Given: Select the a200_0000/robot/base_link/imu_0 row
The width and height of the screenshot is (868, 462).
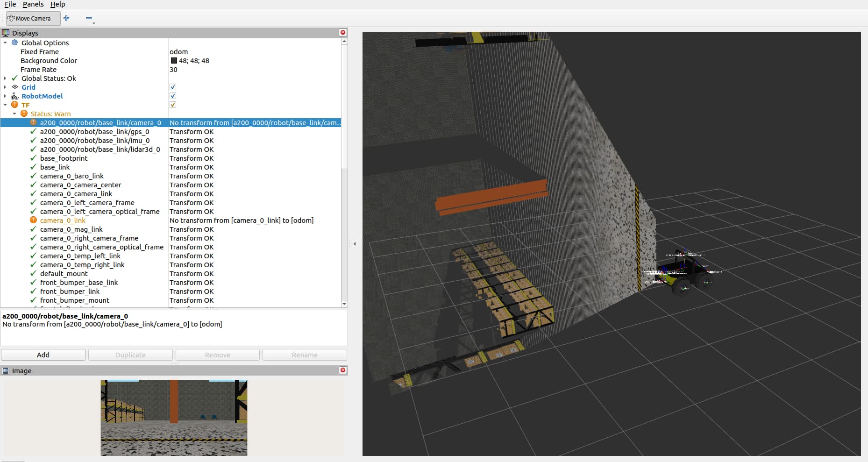Looking at the screenshot, I should coord(171,140).
